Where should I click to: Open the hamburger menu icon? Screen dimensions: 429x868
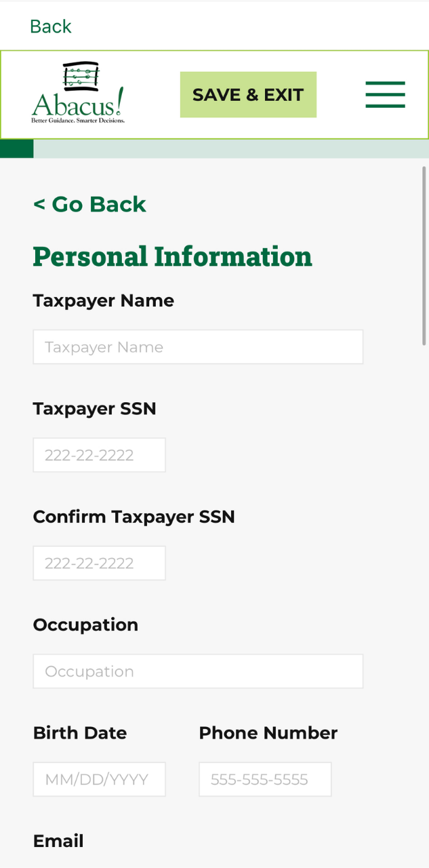click(385, 95)
